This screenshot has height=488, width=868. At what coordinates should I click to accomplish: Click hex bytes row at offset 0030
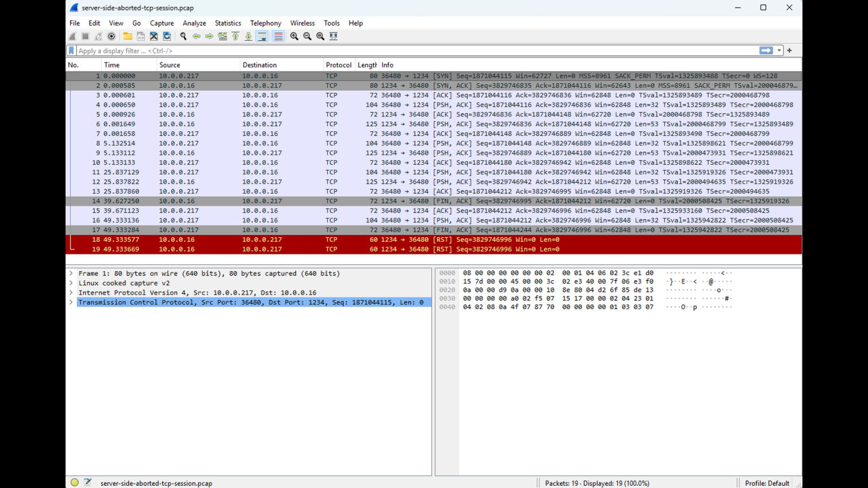pos(558,298)
